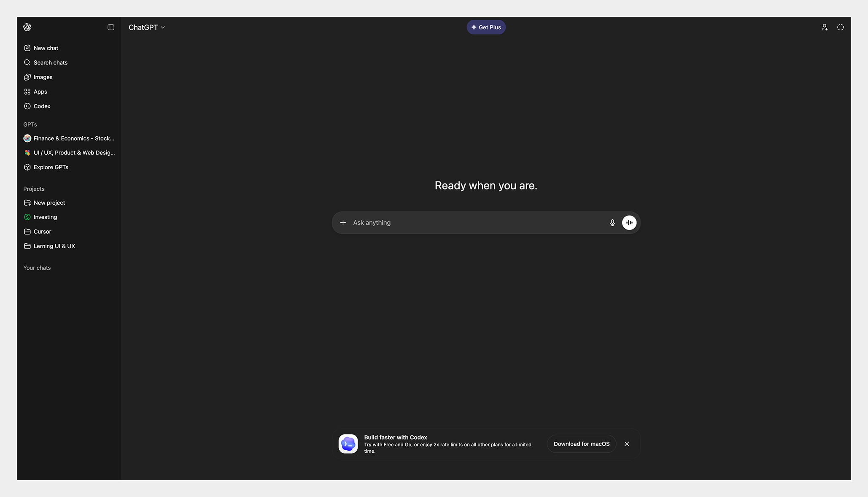Click the "Build faster with Codex" heading
Screen dimensions: 868x497
[x=396, y=438]
